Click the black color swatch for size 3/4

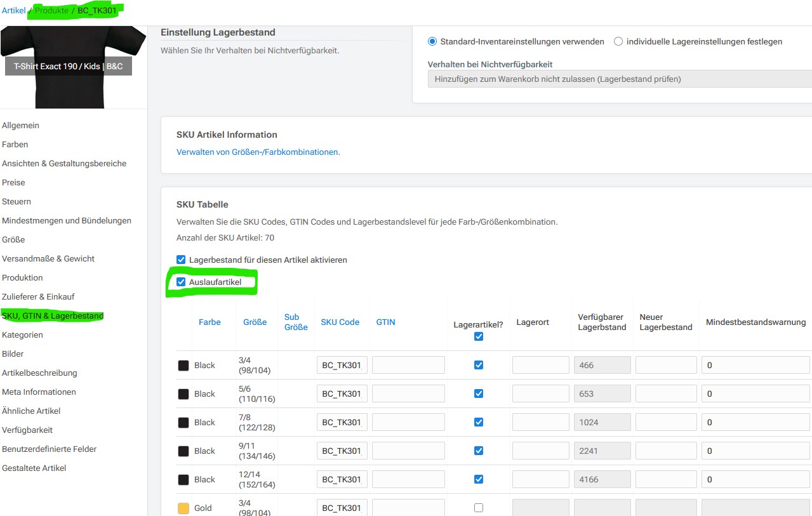(183, 366)
